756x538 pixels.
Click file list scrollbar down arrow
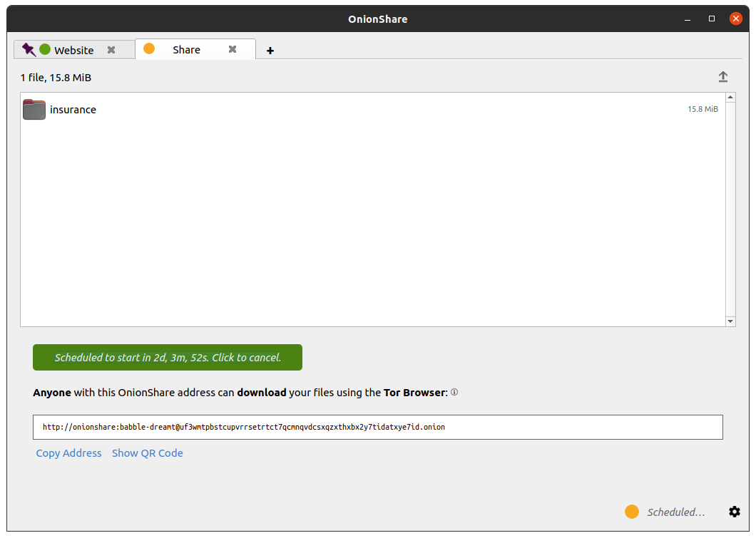(x=730, y=321)
